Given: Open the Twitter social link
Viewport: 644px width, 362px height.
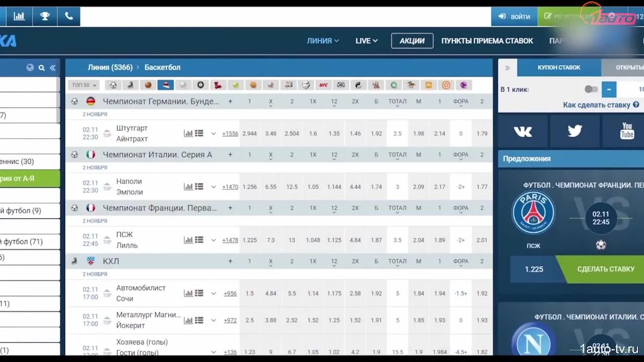Looking at the screenshot, I should point(575,132).
